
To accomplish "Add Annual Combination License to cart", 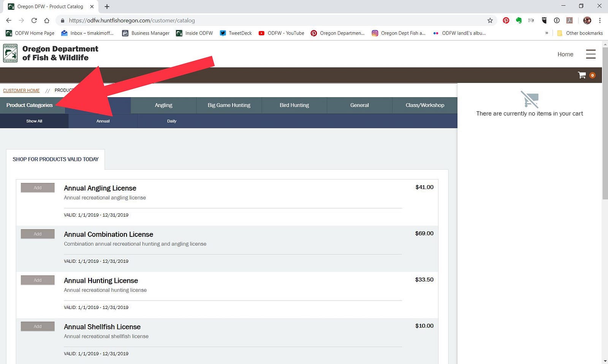I will 38,234.
